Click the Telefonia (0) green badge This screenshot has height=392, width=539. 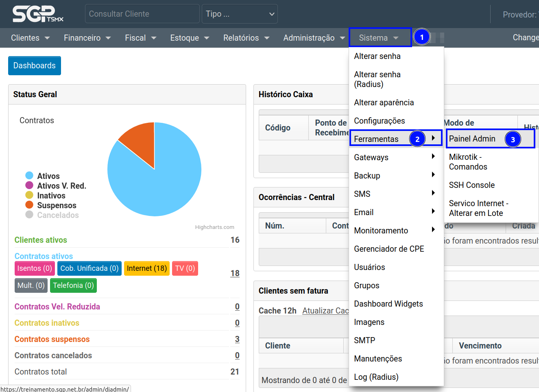coord(73,285)
